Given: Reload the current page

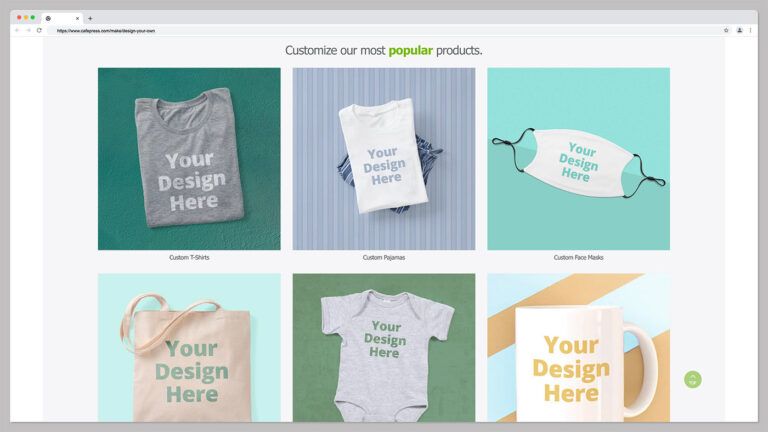Looking at the screenshot, I should coord(39,30).
